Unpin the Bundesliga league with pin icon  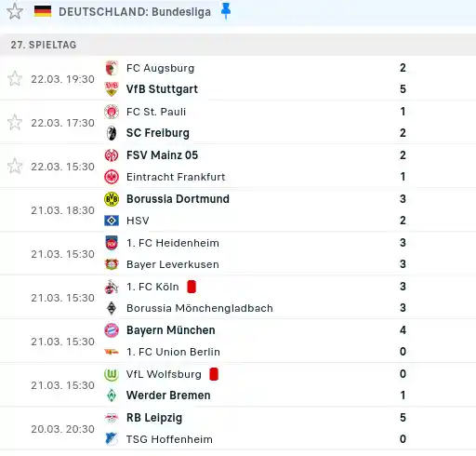(226, 12)
